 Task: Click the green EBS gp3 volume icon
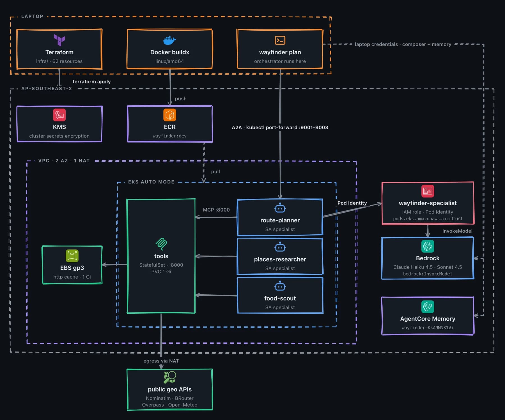click(x=72, y=256)
